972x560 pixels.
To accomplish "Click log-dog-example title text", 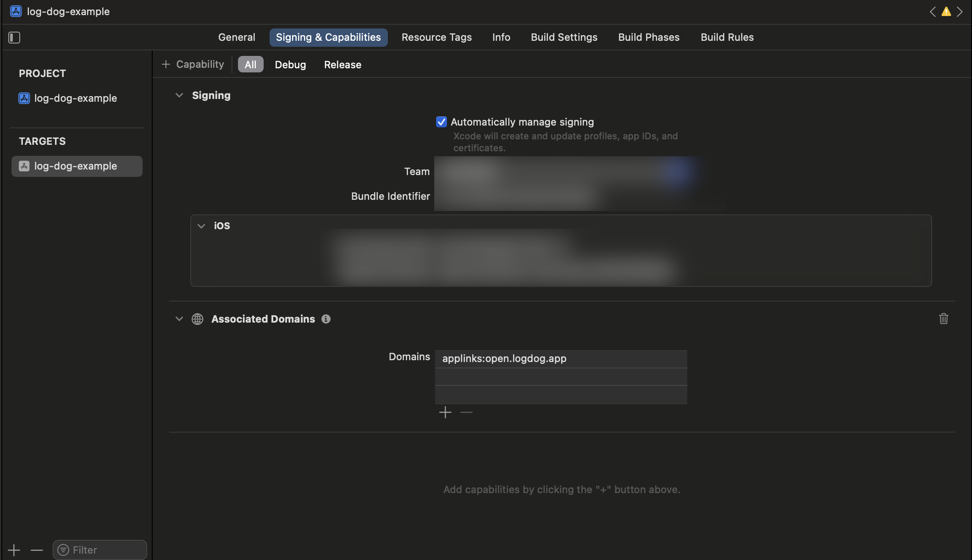I will (68, 11).
